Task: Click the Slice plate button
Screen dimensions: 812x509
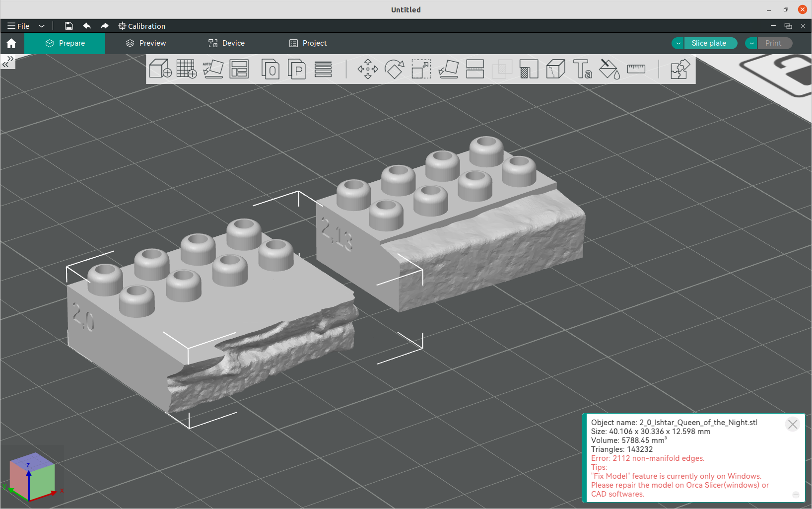Action: point(710,43)
